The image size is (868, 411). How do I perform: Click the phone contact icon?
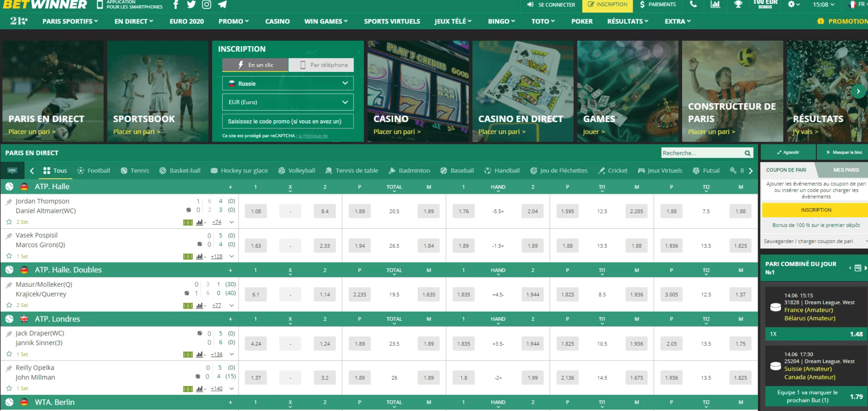(x=693, y=4)
